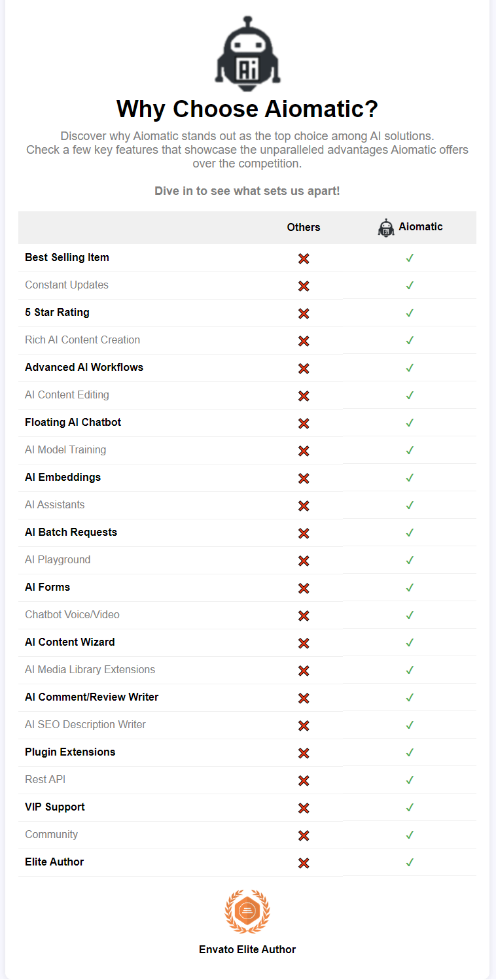Click the Why Choose Aiomatic heading
This screenshot has height=980, width=496.
(x=247, y=109)
